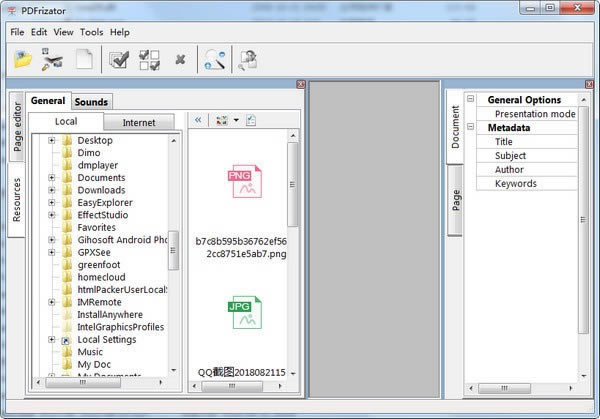Collapse the Metadata section

coord(471,127)
